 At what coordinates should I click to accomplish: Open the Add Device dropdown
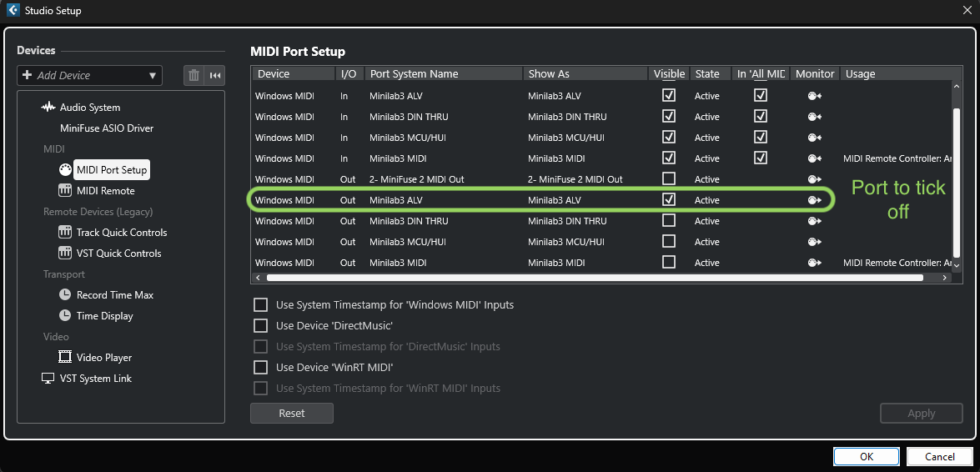coord(89,76)
